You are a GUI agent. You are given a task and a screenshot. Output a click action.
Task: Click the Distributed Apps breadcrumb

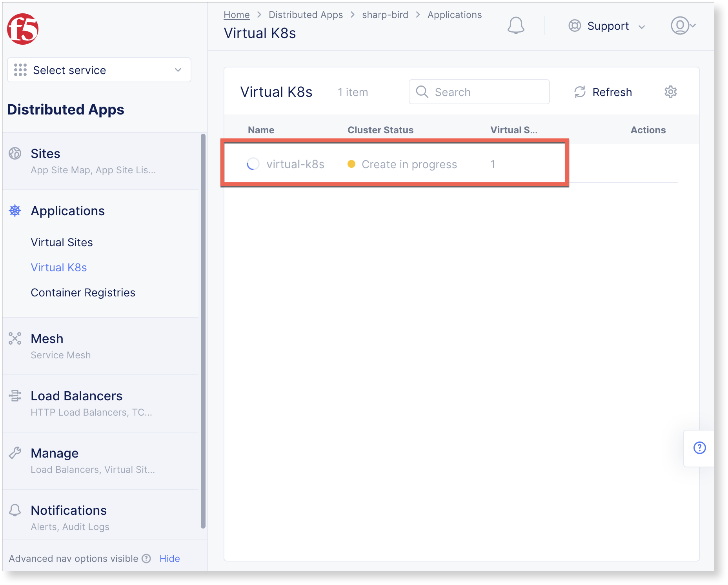[x=306, y=15]
